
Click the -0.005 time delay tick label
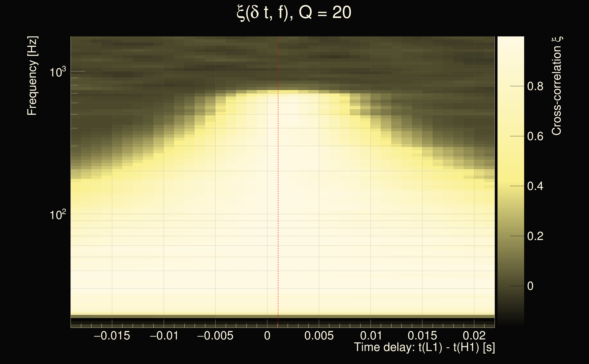(x=215, y=336)
